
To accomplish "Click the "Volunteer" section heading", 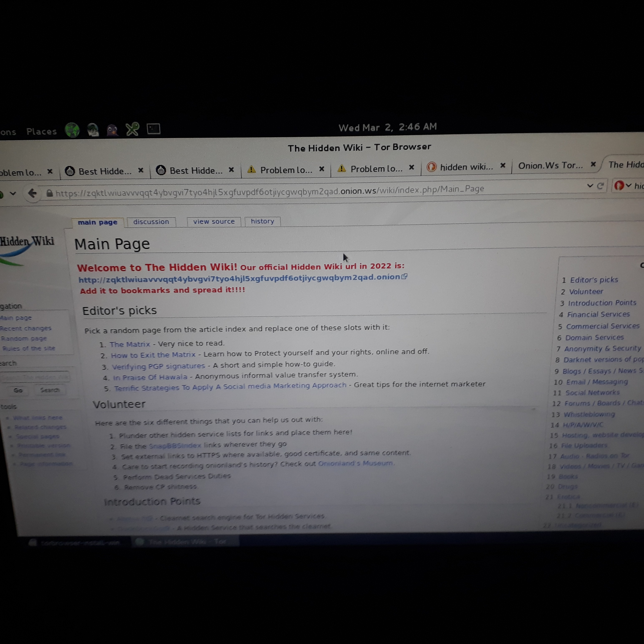I will click(119, 404).
